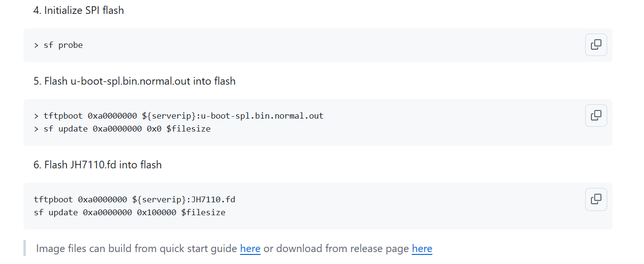Viewport: 644px width, 264px height.
Task: Click the 'sf update 0xa0000000 0x0' code line
Action: pos(122,129)
